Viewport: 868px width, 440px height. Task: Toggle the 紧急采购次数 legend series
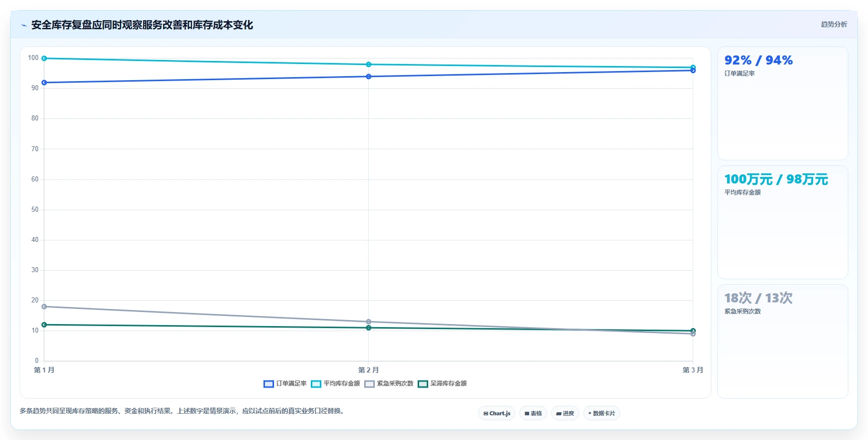pyautogui.click(x=389, y=384)
